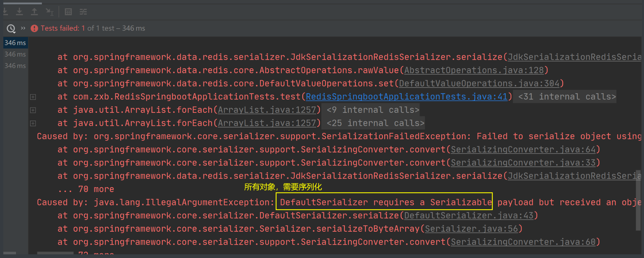The height and width of the screenshot is (258, 644).
Task: Open DefaultValueOperations.java:304 link
Action: tap(479, 83)
